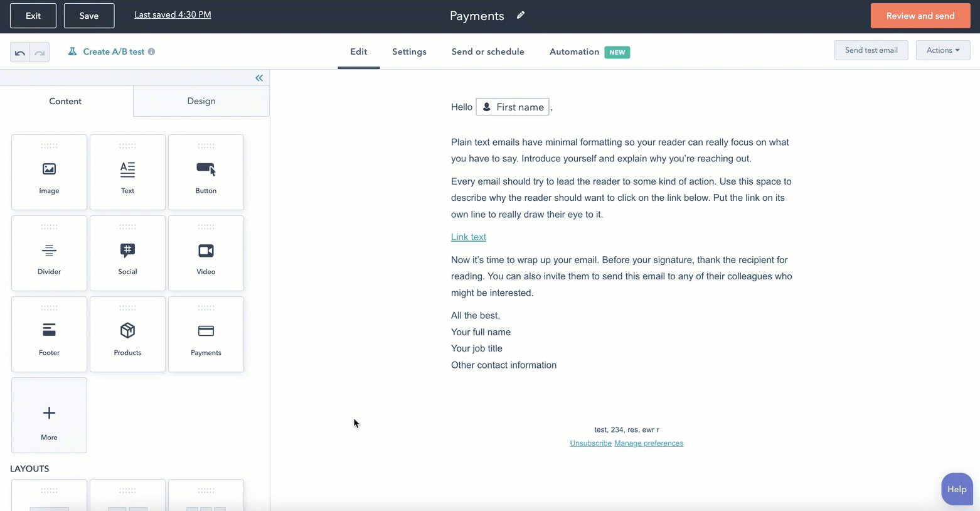Viewport: 980px width, 511px height.
Task: Select the Payments content block
Action: click(206, 335)
